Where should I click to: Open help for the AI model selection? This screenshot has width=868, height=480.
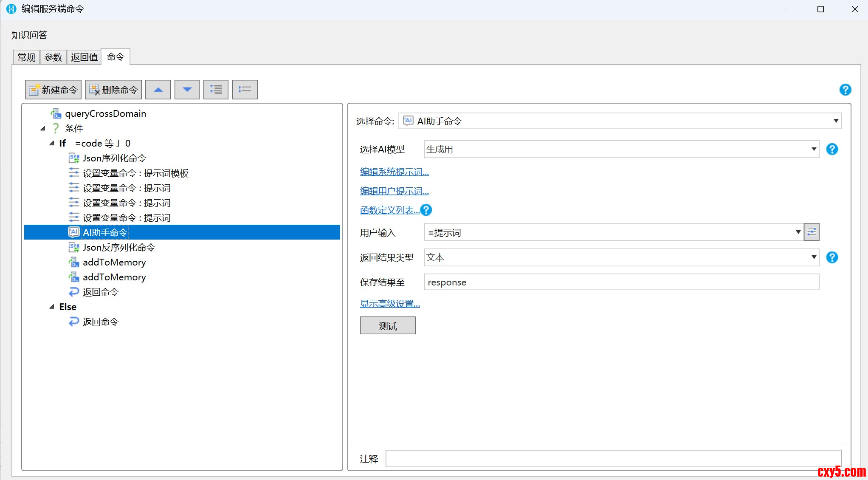[832, 149]
